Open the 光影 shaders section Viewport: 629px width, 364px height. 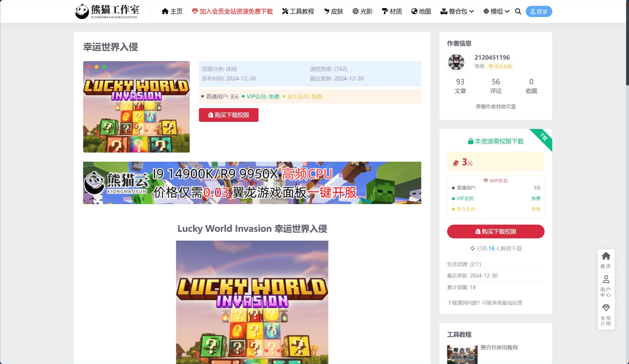pyautogui.click(x=362, y=11)
